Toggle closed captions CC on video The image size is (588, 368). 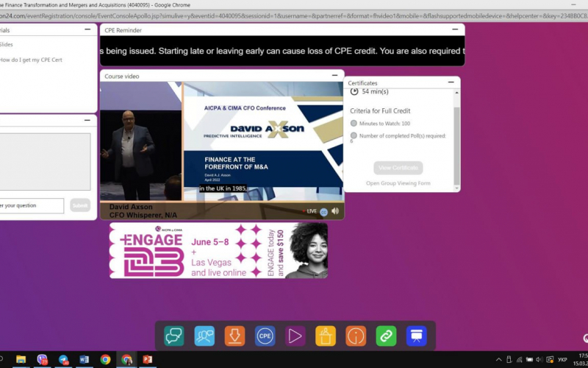pos(324,212)
